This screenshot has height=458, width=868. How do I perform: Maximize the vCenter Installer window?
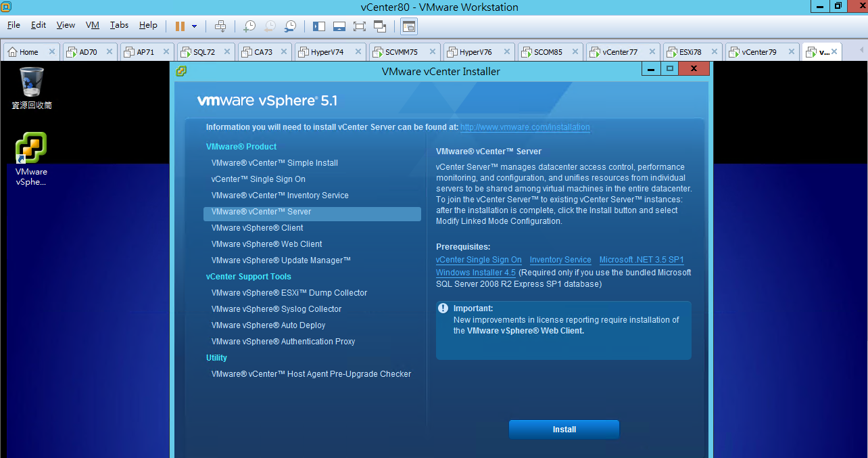point(670,69)
